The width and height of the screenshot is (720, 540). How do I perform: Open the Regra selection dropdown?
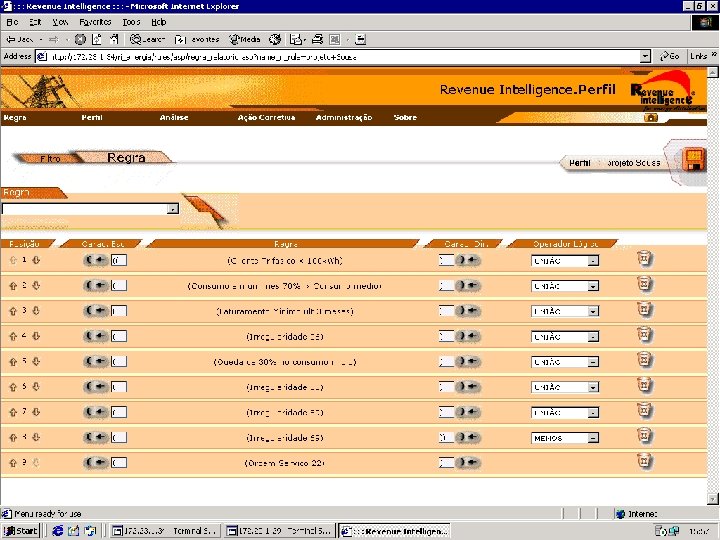173,209
